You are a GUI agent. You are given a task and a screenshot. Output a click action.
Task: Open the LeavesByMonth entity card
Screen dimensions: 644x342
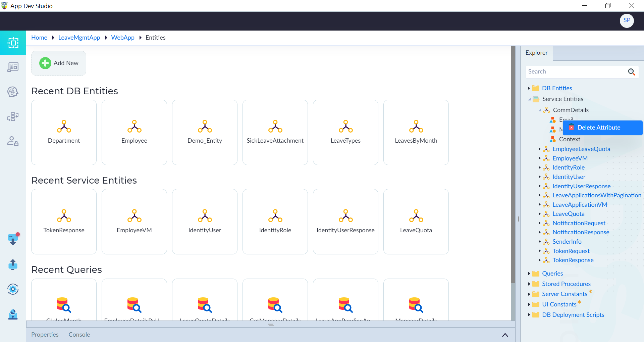pos(416,132)
